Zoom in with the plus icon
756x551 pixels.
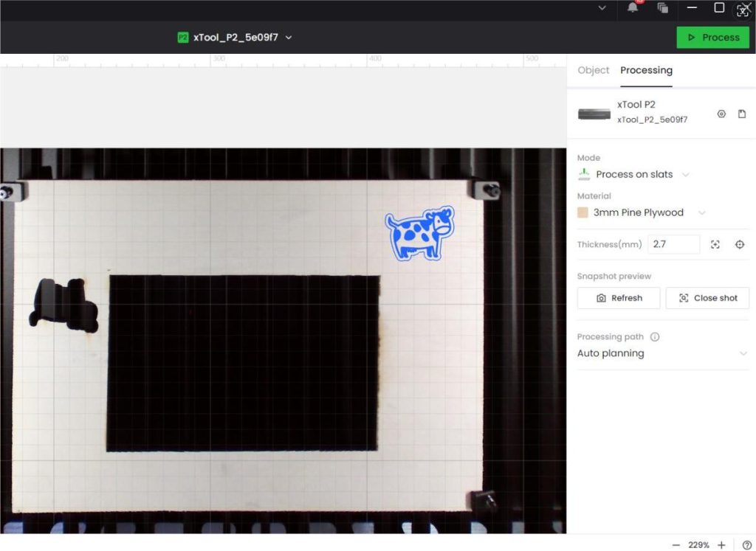coord(721,545)
